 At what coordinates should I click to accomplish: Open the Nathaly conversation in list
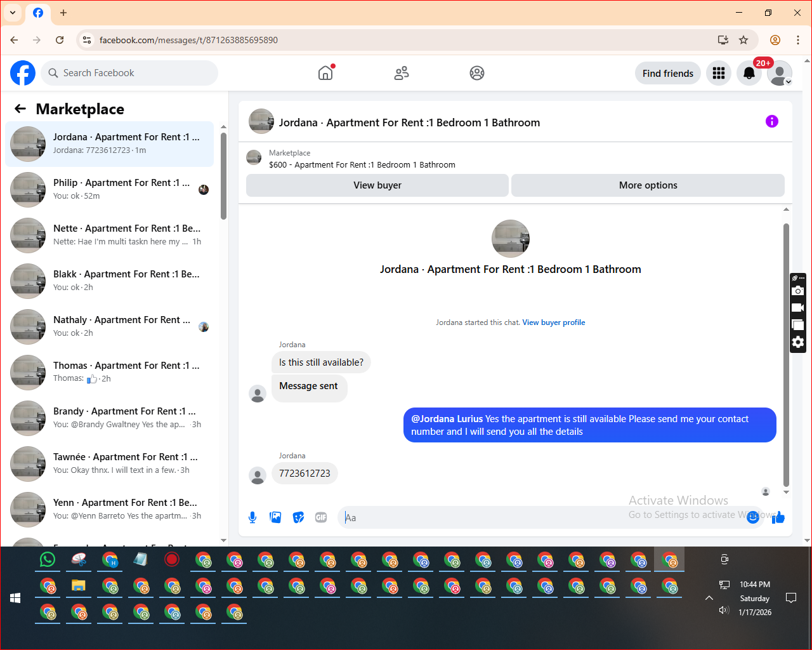pos(109,327)
